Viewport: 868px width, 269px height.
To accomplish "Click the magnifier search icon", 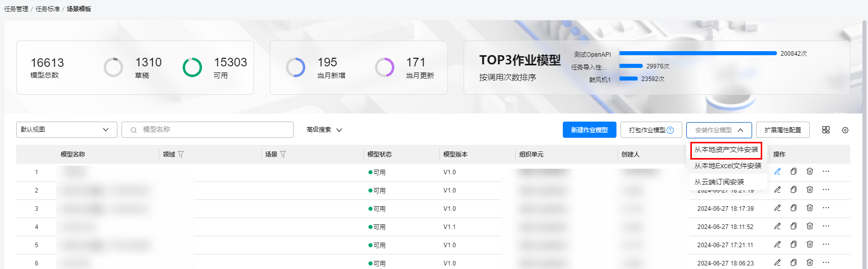I will (x=134, y=130).
